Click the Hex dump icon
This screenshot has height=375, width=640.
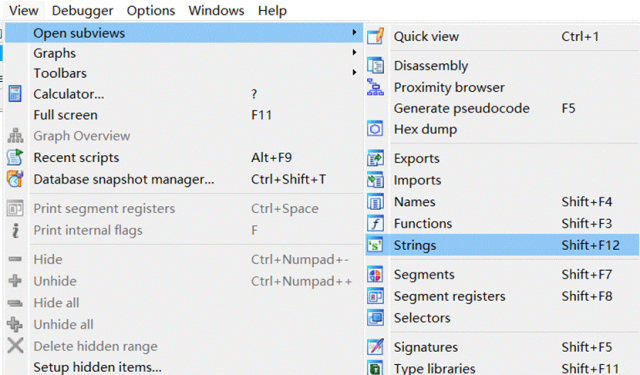376,129
